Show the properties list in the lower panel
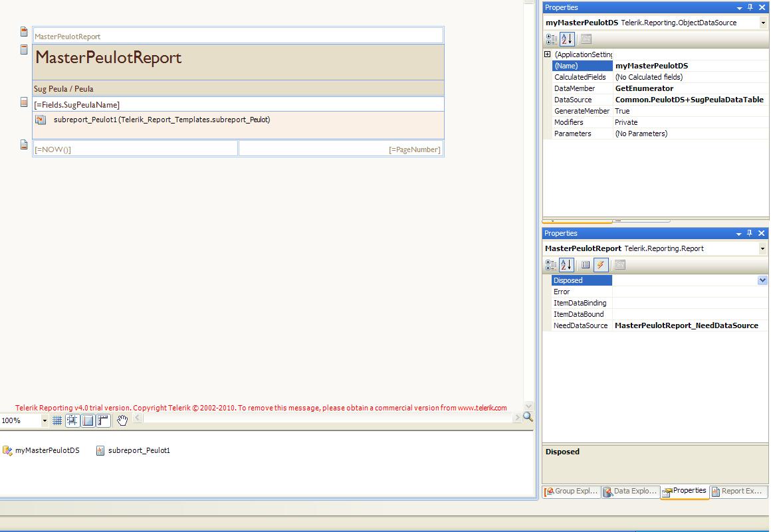Viewport: 771px width, 532px height. pos(585,265)
